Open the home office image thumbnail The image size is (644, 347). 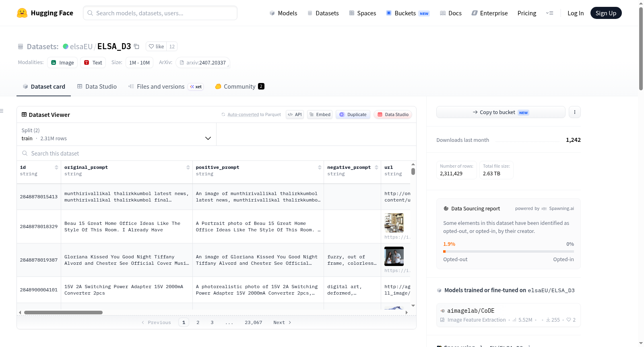pyautogui.click(x=394, y=223)
